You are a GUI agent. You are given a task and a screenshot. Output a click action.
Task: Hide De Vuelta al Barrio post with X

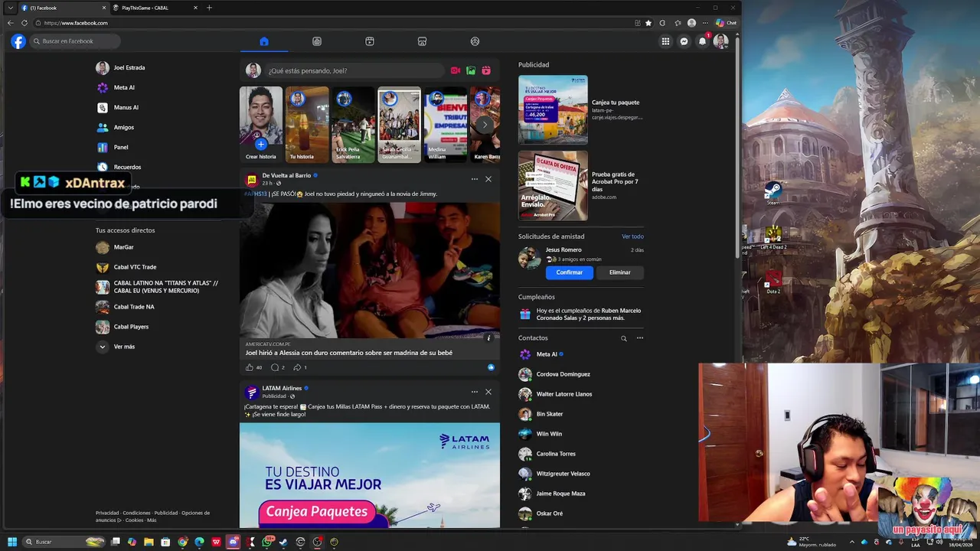tap(488, 179)
